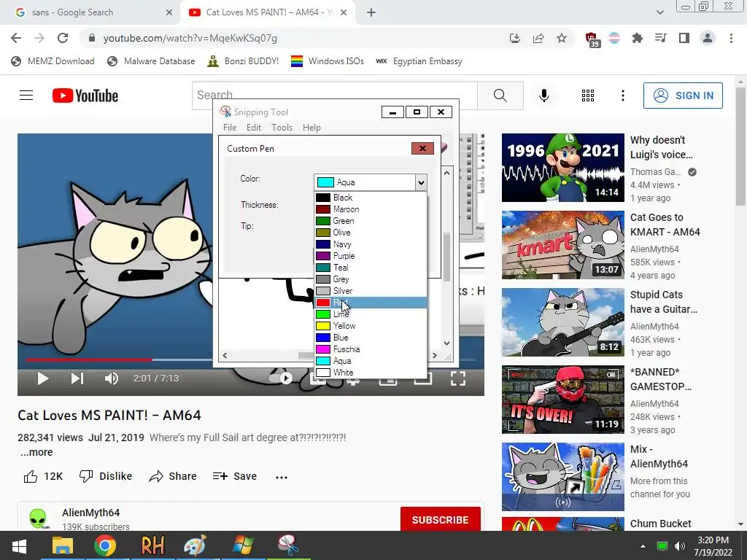The width and height of the screenshot is (747, 560).
Task: Open Snipping Tool Tools menu
Action: [x=282, y=128]
